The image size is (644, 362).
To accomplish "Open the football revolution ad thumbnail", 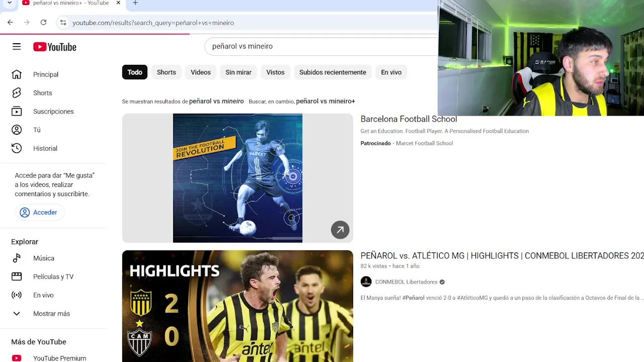I will (x=237, y=178).
